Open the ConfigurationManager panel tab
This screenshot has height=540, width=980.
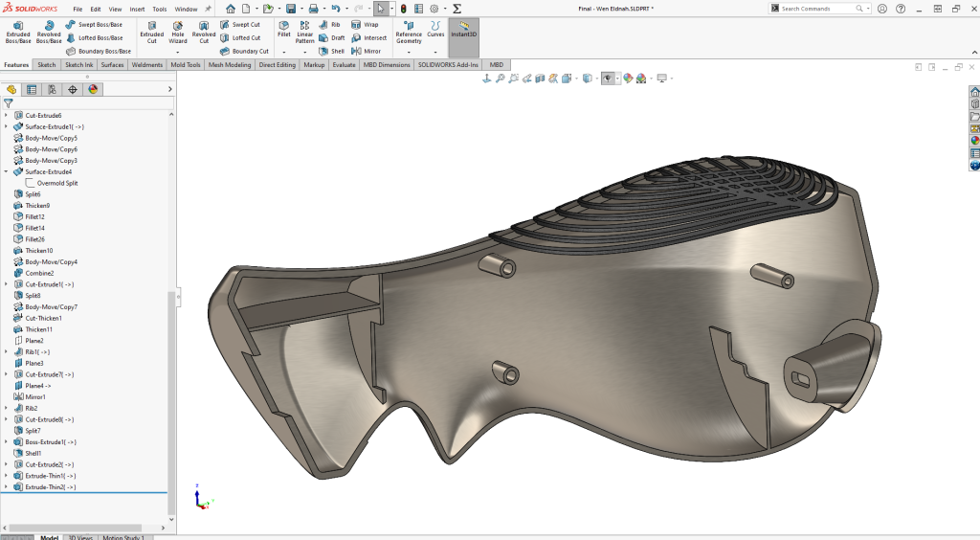(x=52, y=89)
